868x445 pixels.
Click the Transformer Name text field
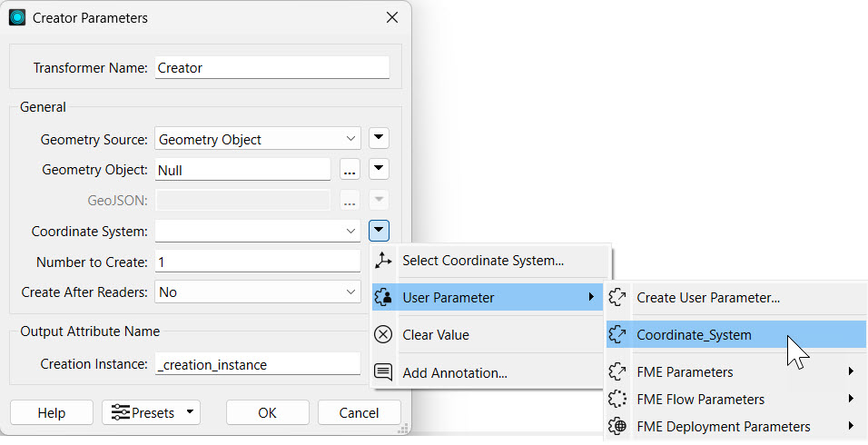pos(271,68)
